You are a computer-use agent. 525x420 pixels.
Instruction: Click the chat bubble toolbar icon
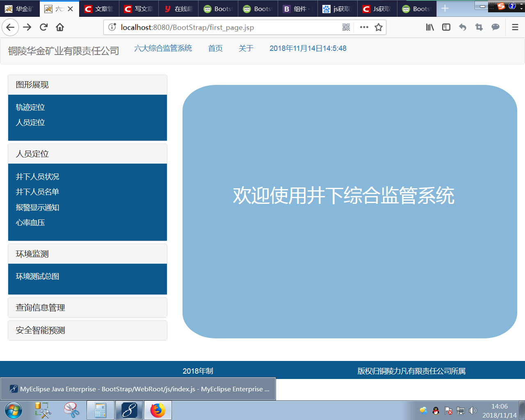(495, 27)
